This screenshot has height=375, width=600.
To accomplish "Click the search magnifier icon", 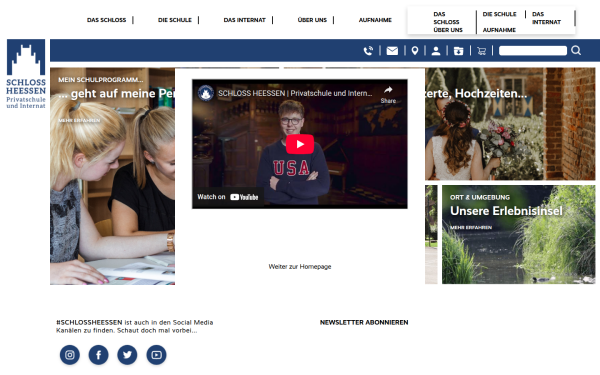I will pyautogui.click(x=576, y=50).
